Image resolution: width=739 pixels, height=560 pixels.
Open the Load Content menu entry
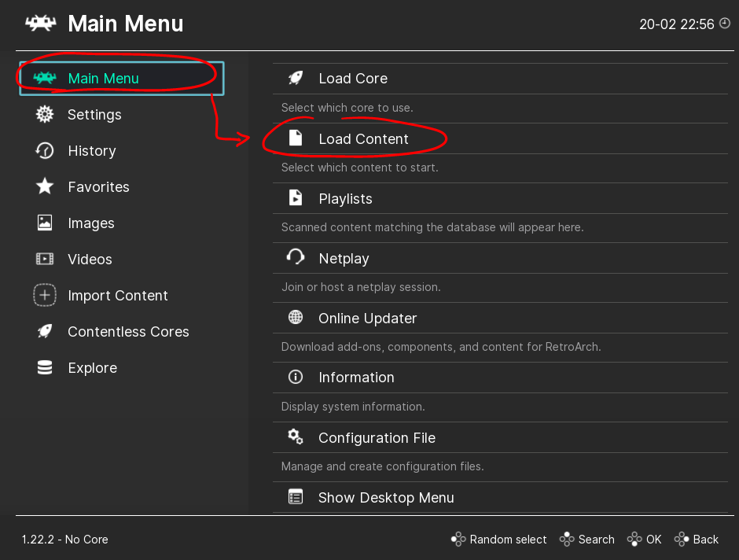(363, 138)
